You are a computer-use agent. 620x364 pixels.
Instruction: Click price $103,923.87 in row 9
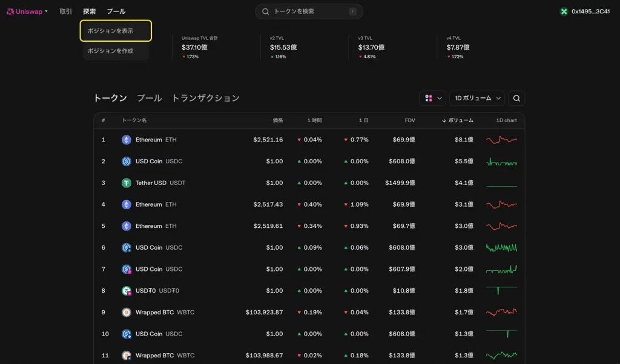point(264,312)
